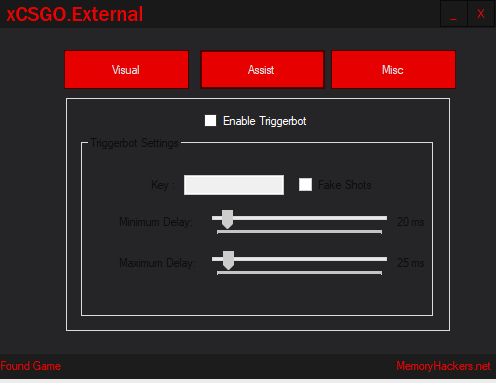
Task: Click the Maximum Delay label
Action: coord(157,263)
